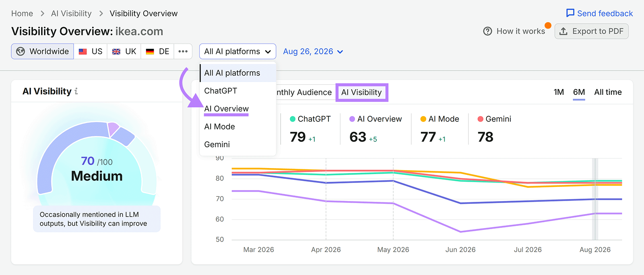
Task: Go to AI Visibility breadcrumb
Action: click(x=71, y=14)
